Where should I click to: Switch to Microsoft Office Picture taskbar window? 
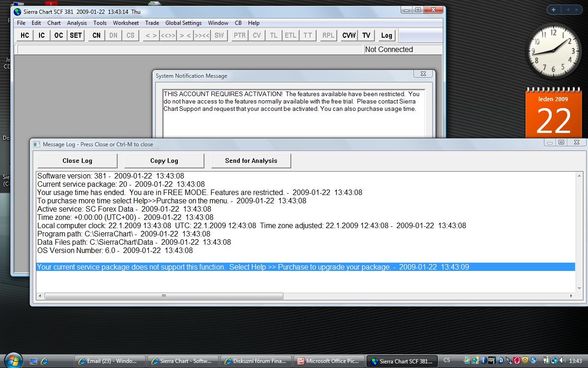[x=329, y=361]
